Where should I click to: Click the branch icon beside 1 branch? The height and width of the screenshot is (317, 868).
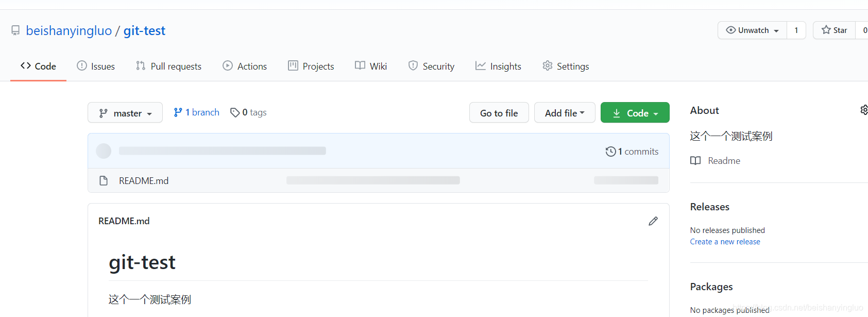click(178, 112)
